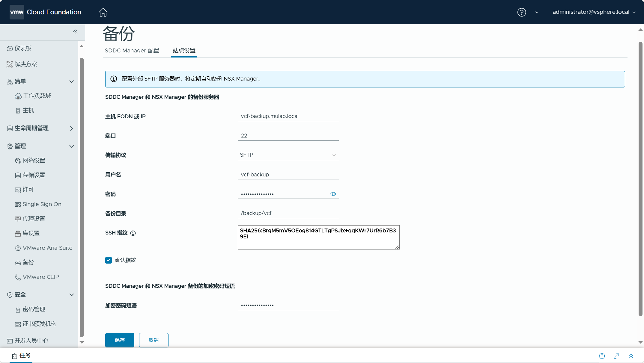
Task: Click the main page vertical scrollbar
Action: point(640,179)
